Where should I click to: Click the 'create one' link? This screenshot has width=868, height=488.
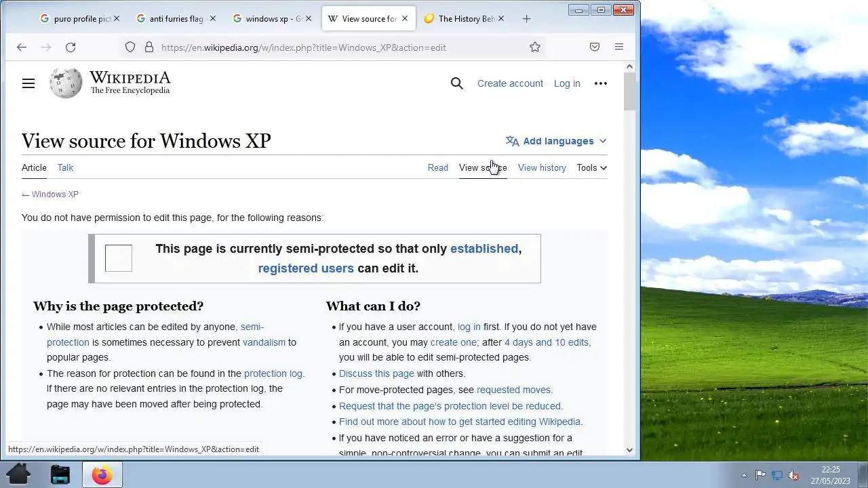pyautogui.click(x=454, y=342)
